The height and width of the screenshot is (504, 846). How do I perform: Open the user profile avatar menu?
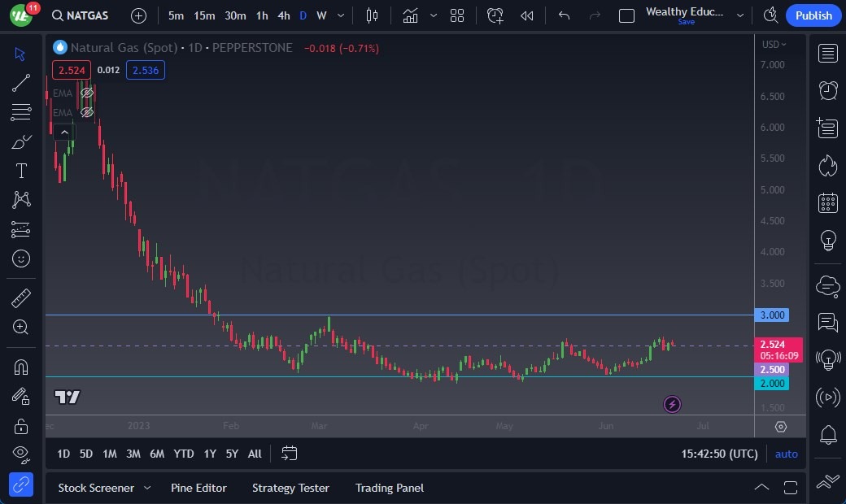21,15
